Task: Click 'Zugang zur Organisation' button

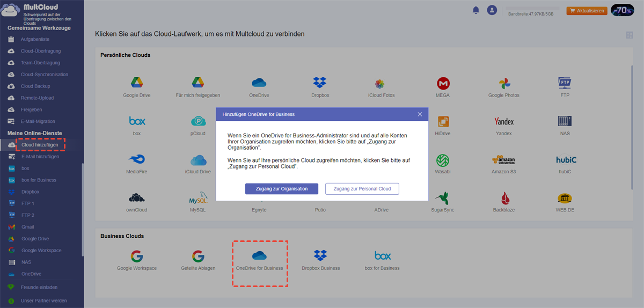Action: pos(282,189)
